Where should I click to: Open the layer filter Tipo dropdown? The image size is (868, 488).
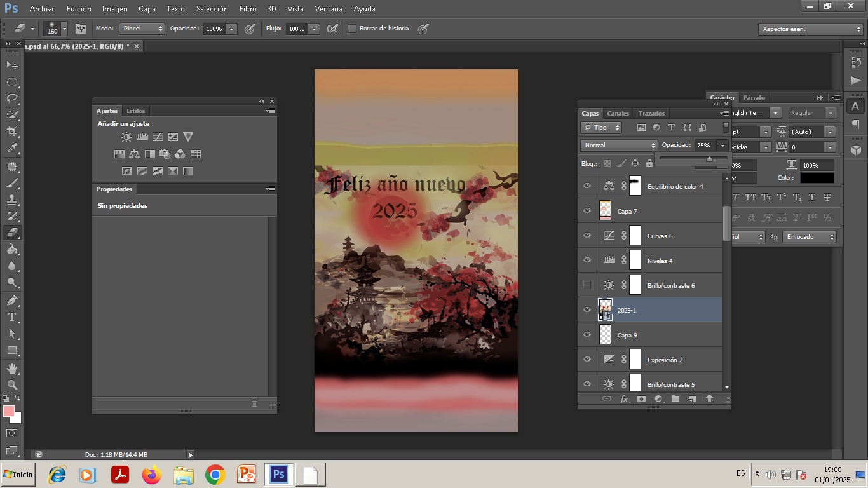[601, 128]
